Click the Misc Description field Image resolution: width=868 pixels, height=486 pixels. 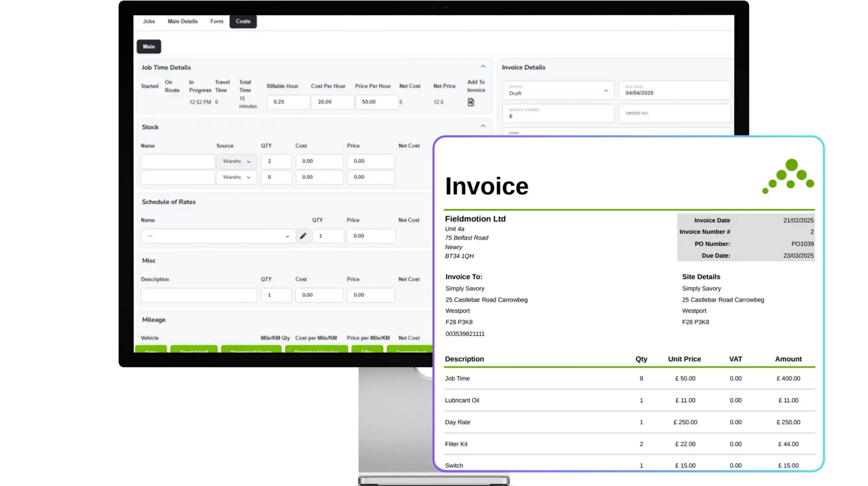[x=199, y=295]
